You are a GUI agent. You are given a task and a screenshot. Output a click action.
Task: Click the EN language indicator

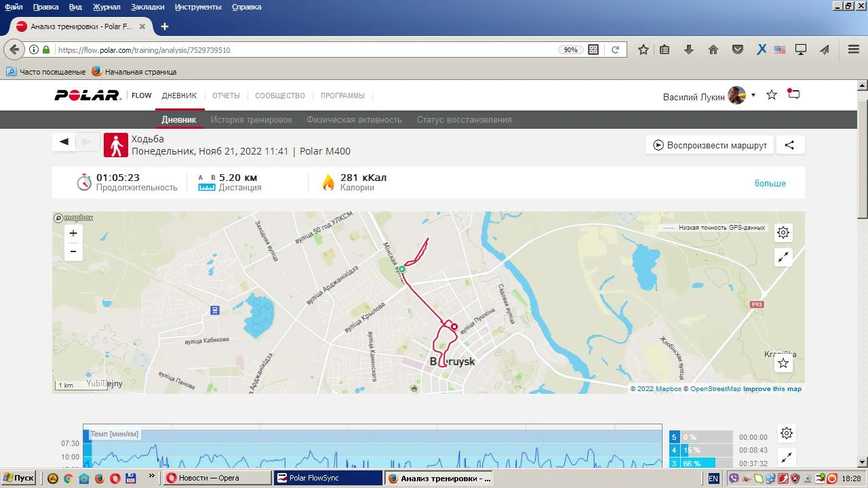713,478
